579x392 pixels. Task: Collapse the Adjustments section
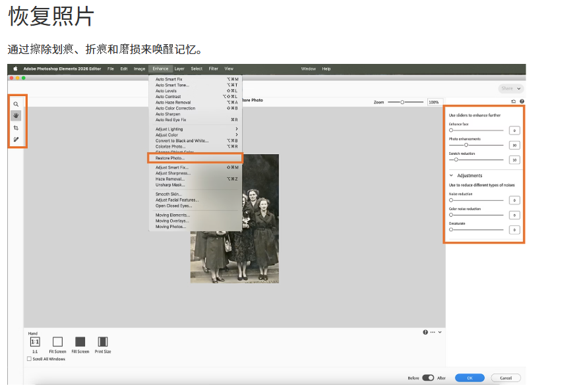452,176
